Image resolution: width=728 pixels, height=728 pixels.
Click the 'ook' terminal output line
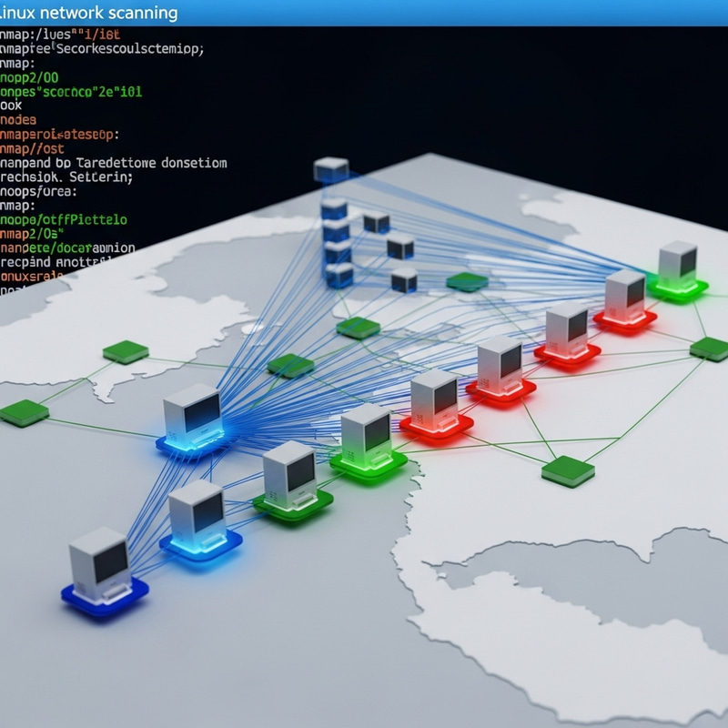12,106
